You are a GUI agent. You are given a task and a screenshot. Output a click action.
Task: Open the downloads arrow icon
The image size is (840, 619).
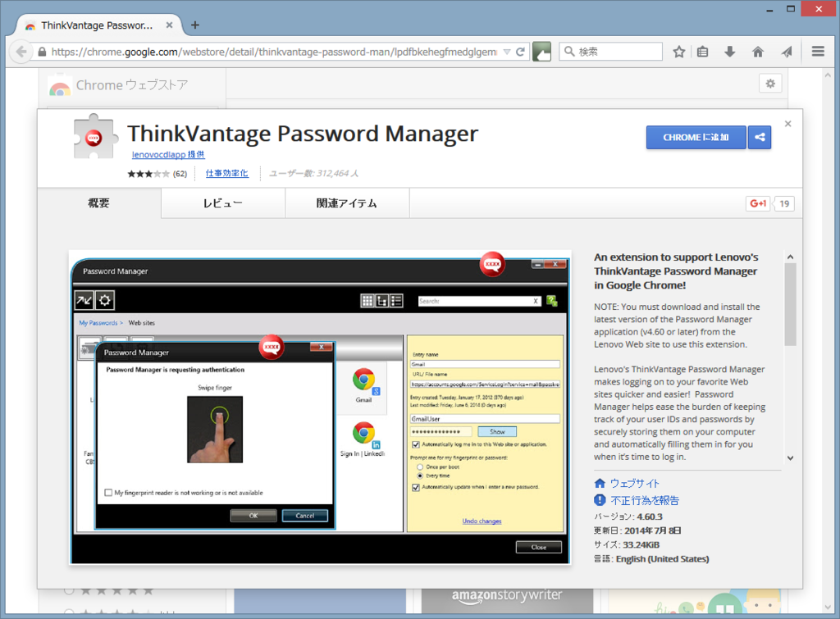pos(729,52)
